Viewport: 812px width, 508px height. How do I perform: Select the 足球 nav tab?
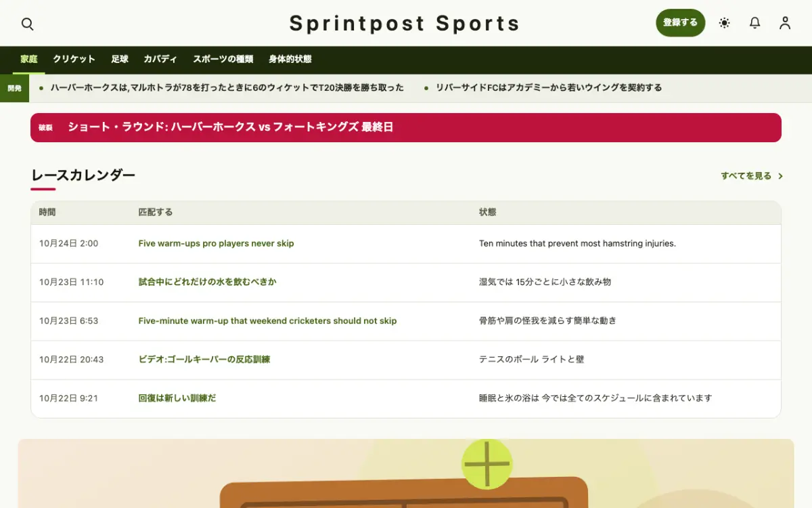(x=120, y=60)
